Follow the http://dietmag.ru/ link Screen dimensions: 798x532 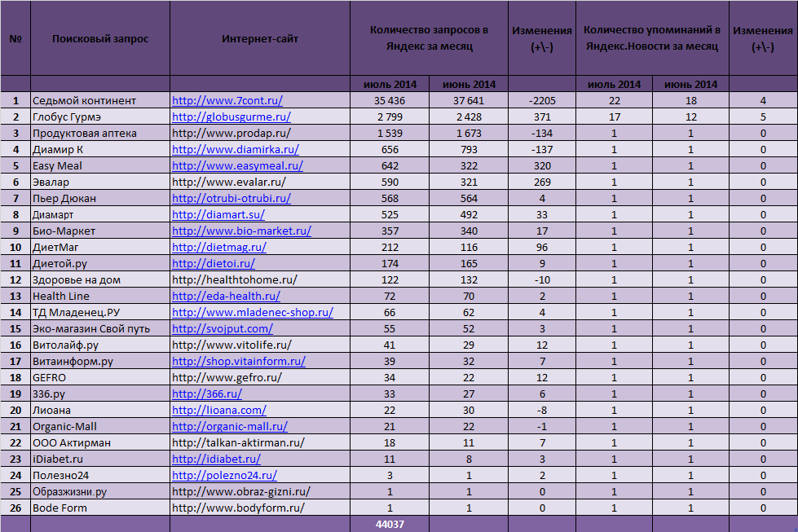coord(218,247)
